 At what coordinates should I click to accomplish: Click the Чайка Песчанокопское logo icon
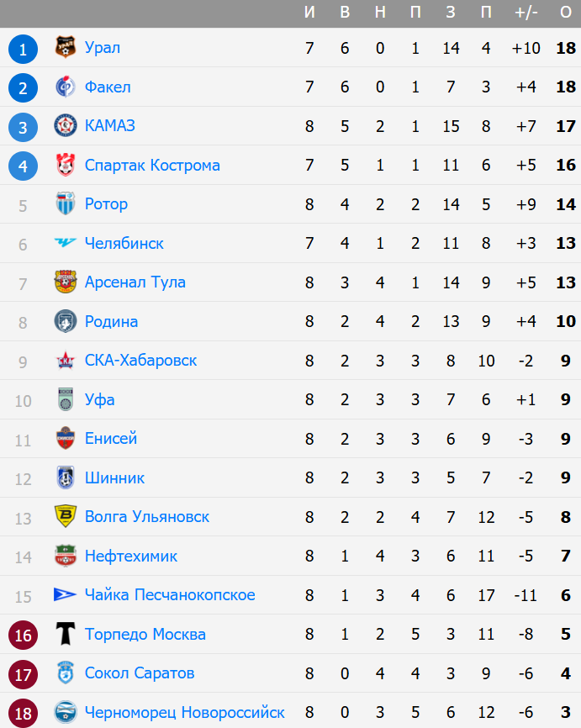coord(66,595)
